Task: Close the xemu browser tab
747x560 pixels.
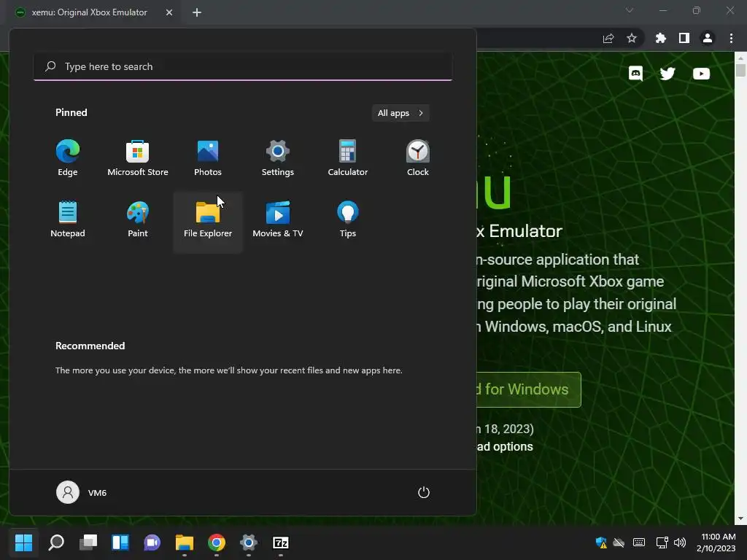Action: pyautogui.click(x=169, y=12)
